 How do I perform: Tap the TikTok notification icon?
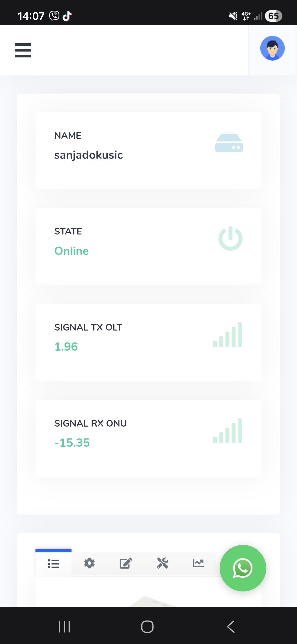[x=67, y=16]
